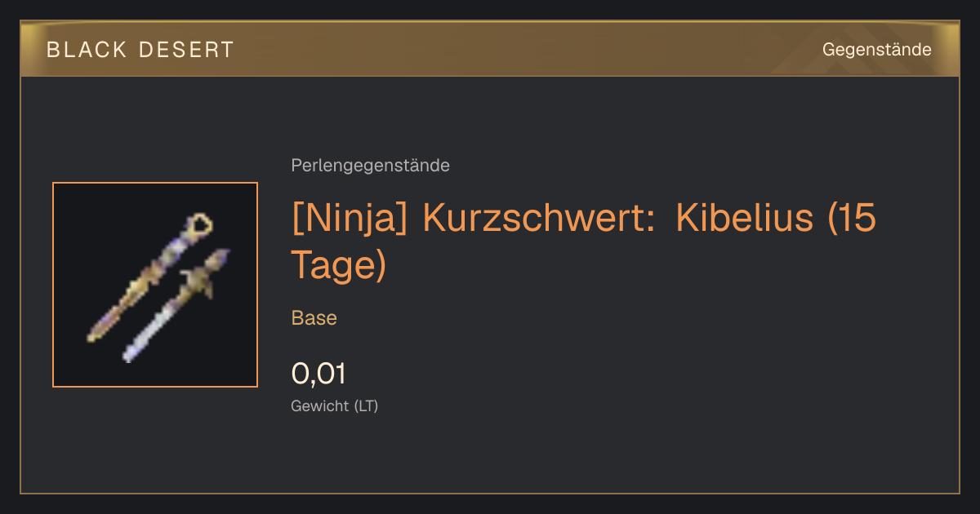Viewport: 980px width, 514px height.
Task: Click the gold header banner center
Action: [x=490, y=50]
